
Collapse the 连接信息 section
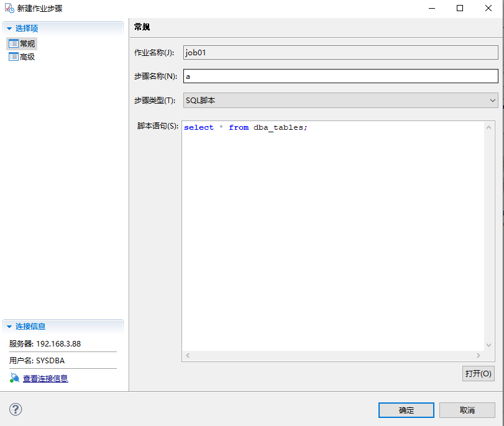point(9,327)
